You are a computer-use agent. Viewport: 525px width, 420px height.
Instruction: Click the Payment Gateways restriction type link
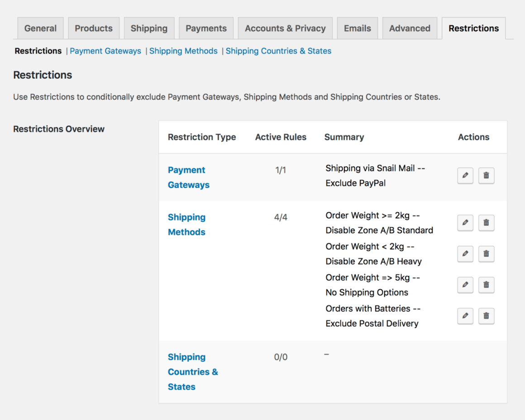(x=188, y=177)
